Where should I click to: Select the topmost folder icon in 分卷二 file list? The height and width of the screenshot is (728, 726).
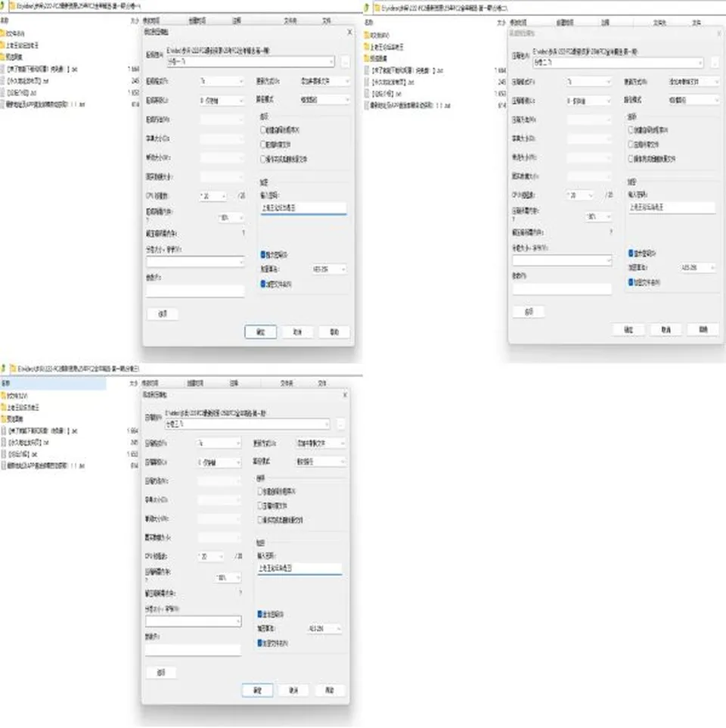tap(367, 36)
